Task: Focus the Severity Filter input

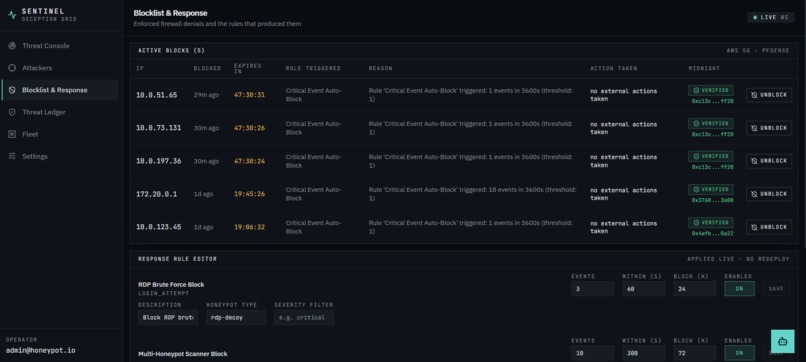Action: click(304, 317)
